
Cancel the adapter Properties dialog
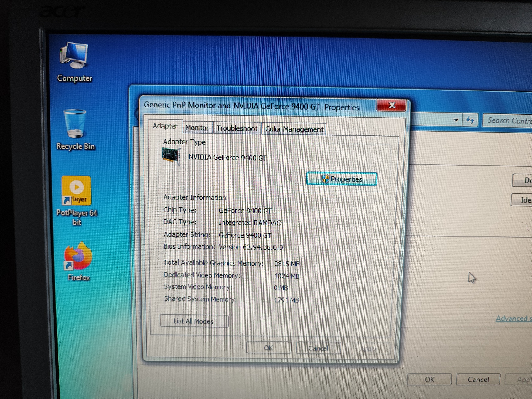point(318,348)
